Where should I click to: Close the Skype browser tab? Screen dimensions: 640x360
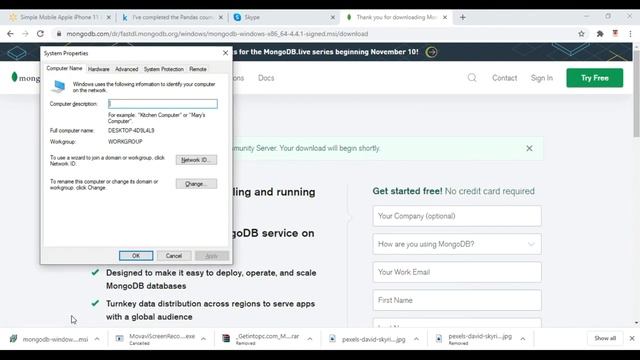[x=333, y=17]
